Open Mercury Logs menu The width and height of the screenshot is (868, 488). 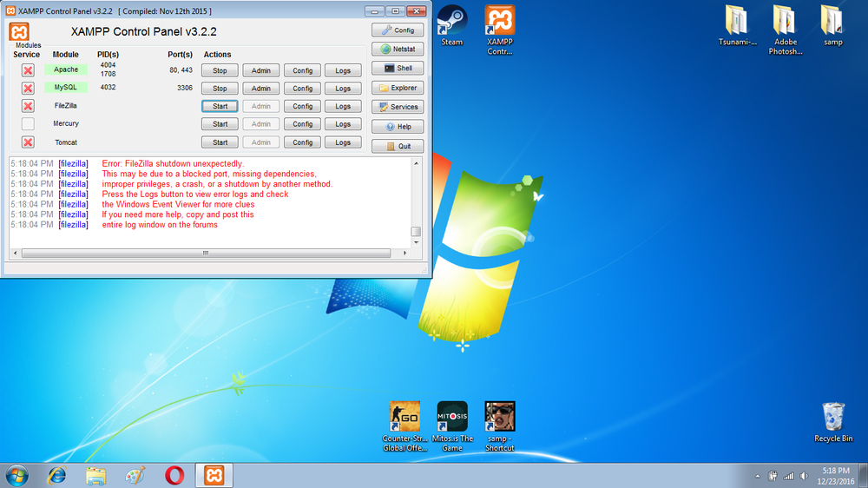pos(343,124)
